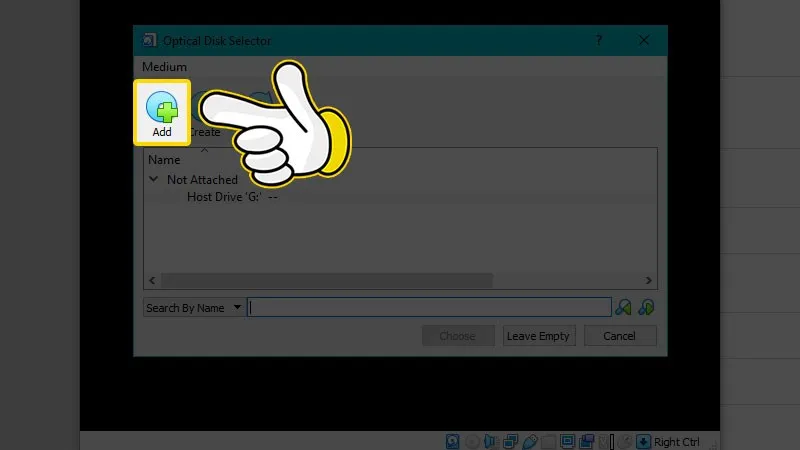Screen dimensions: 800x450
Task: Click the scroll right arrow of the list
Action: click(x=649, y=282)
